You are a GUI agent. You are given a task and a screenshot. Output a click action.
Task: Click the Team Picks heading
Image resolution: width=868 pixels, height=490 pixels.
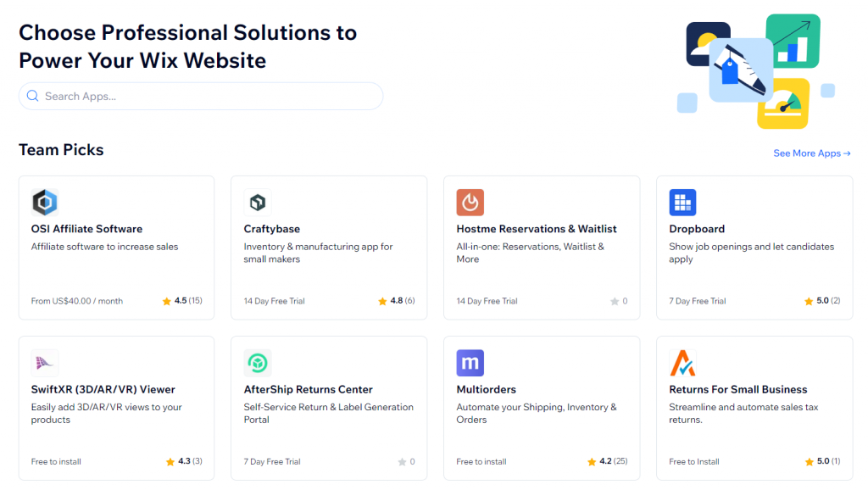(61, 149)
